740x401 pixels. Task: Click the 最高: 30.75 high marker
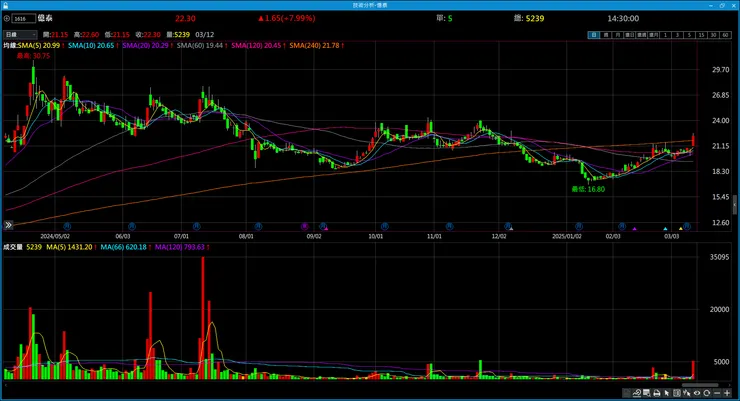point(33,56)
